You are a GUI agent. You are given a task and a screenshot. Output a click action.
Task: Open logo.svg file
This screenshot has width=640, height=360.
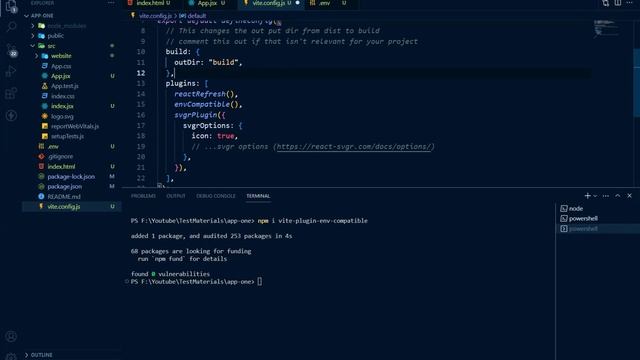click(x=62, y=116)
